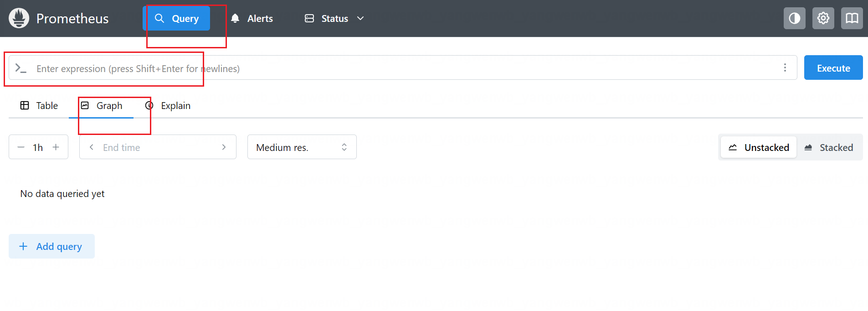Viewport: 868px width, 311px height.
Task: Switch to the Explain tab
Action: [x=168, y=106]
